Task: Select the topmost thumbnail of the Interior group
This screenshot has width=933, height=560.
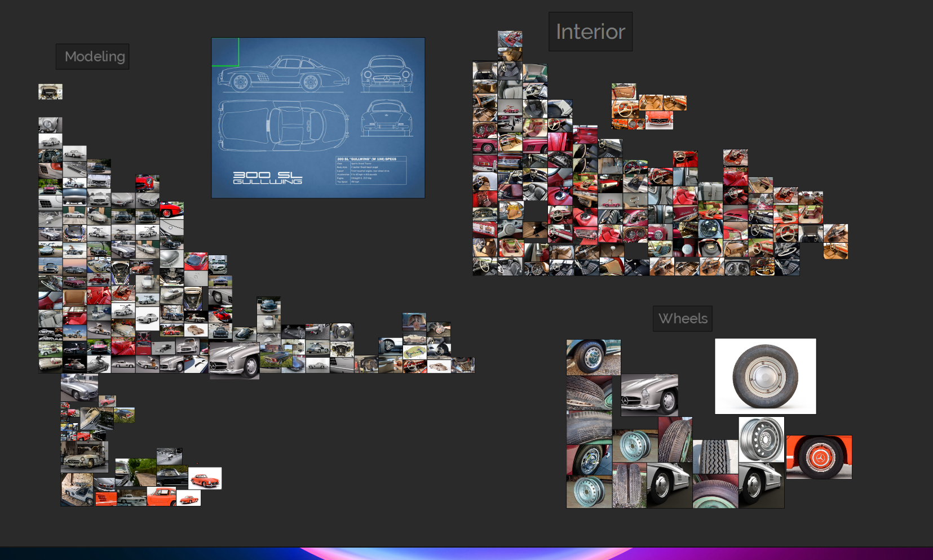Action: [510, 39]
